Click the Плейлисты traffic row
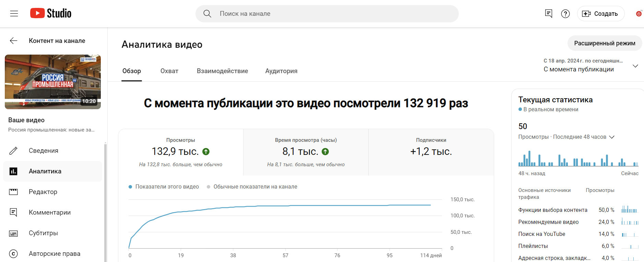The image size is (644, 262). click(578, 246)
